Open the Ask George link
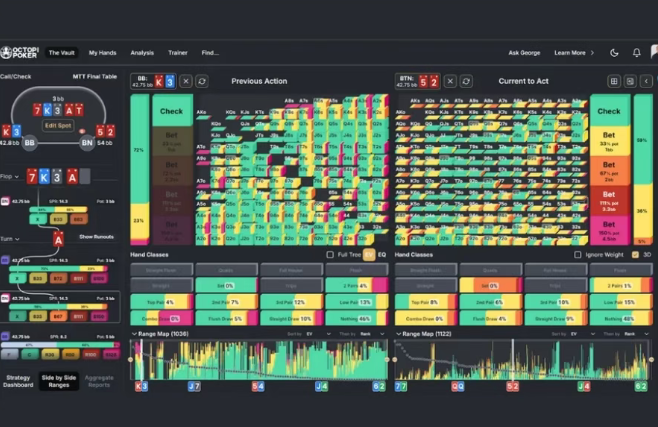This screenshot has height=427, width=658. 525,53
